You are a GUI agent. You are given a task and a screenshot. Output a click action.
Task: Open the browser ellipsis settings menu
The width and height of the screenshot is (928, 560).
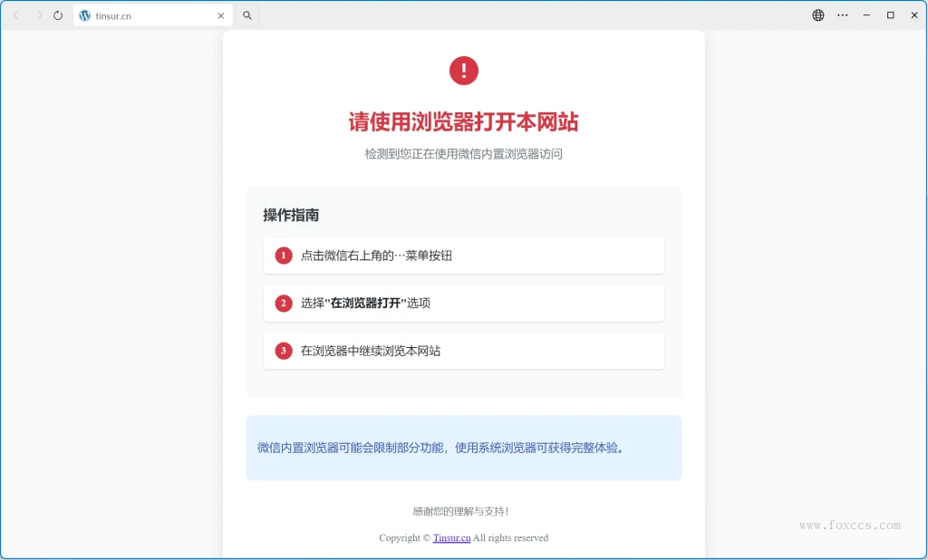(842, 14)
